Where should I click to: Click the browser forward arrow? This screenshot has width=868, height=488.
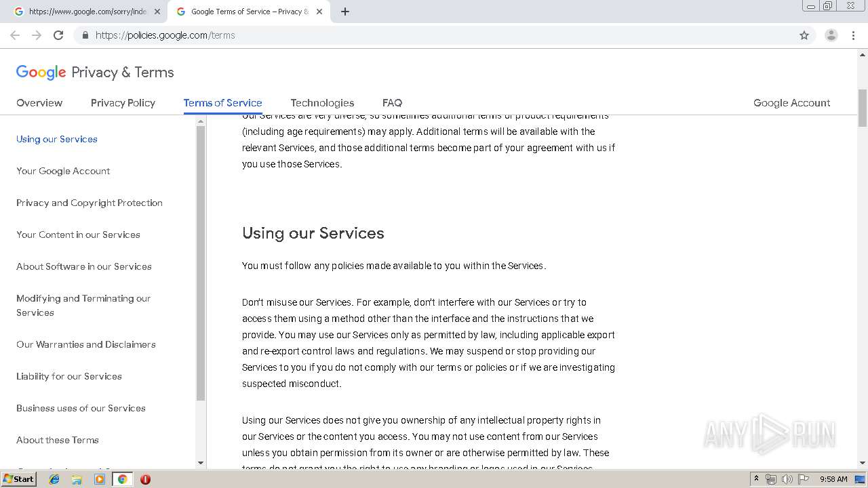click(37, 35)
